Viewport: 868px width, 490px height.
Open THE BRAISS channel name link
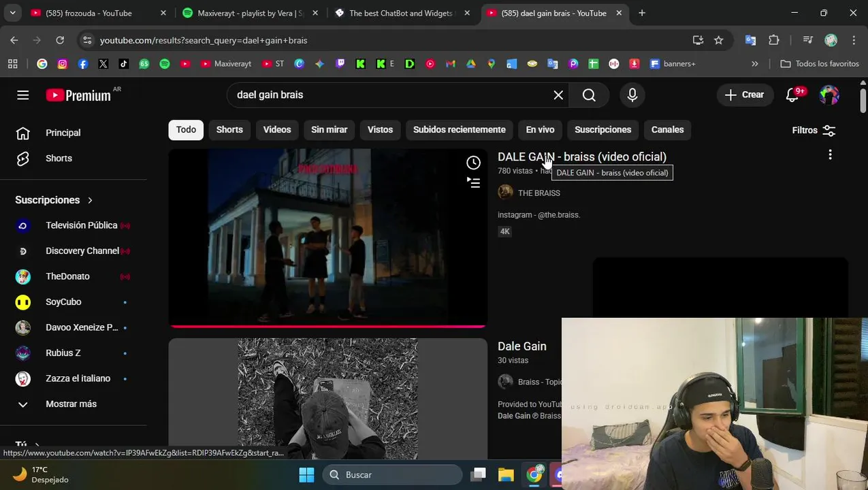pos(539,193)
